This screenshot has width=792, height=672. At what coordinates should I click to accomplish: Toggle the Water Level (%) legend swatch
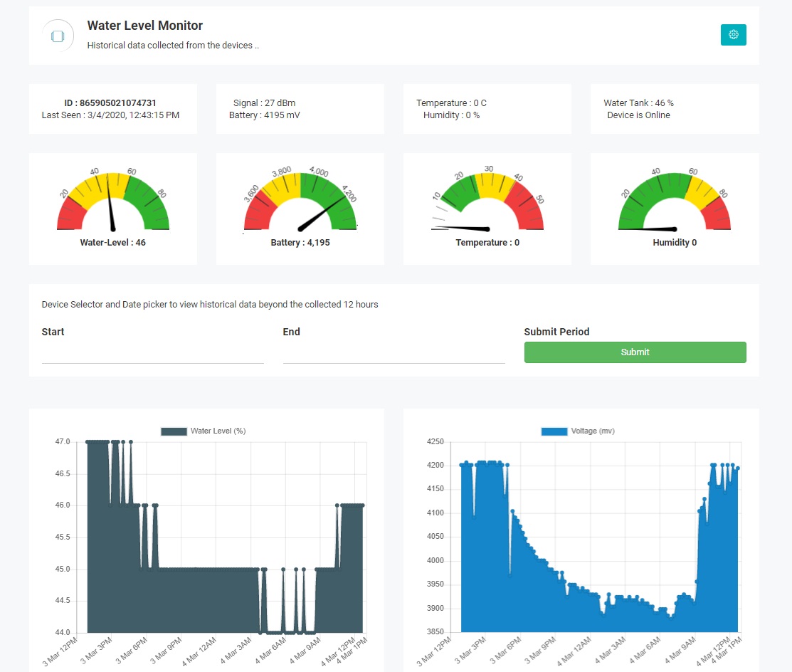(174, 431)
